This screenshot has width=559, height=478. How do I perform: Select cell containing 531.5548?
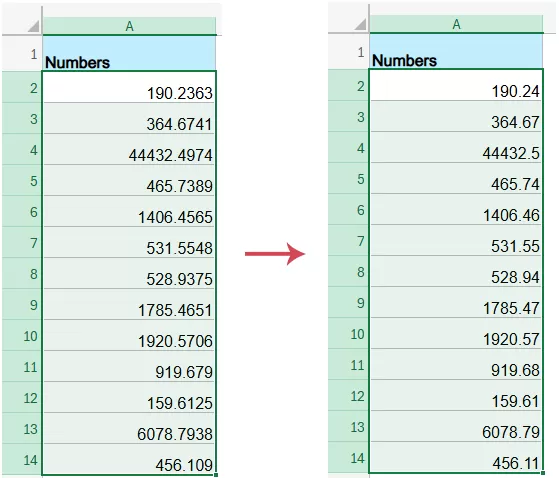129,242
